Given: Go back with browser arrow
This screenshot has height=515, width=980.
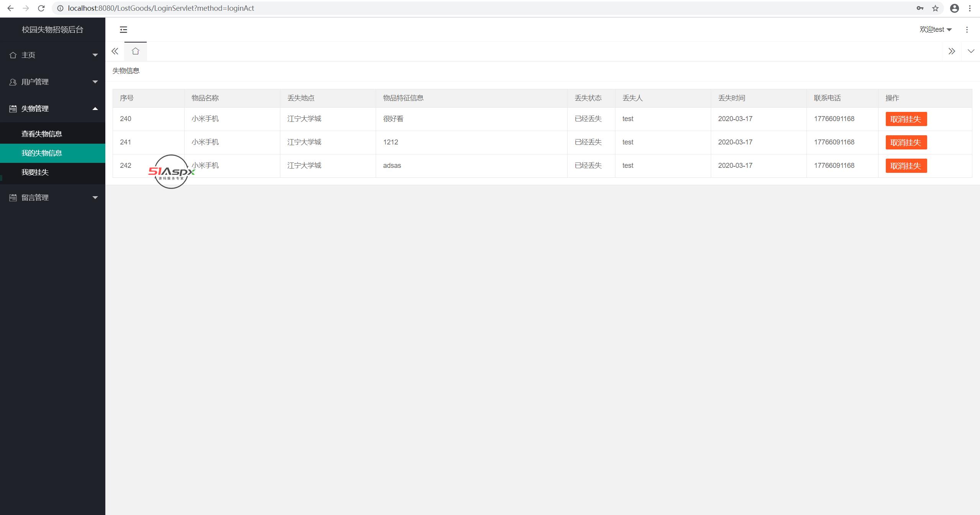Looking at the screenshot, I should point(10,8).
